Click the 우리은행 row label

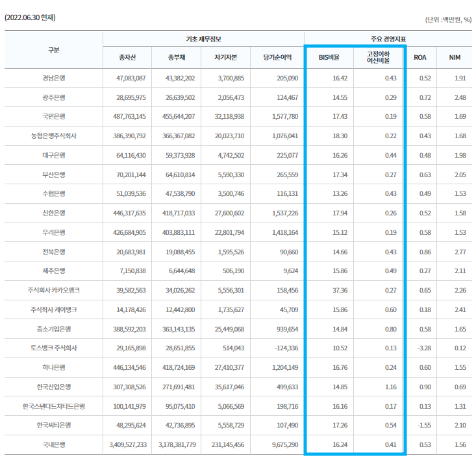pos(54,232)
